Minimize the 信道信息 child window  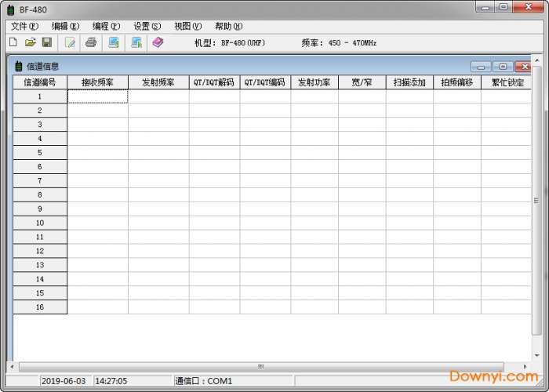pyautogui.click(x=481, y=67)
